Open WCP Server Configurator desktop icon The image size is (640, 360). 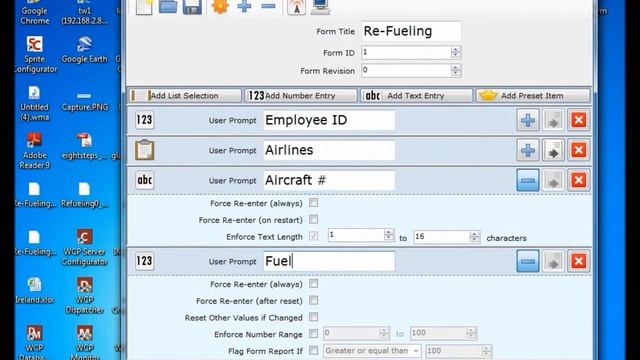(84, 247)
